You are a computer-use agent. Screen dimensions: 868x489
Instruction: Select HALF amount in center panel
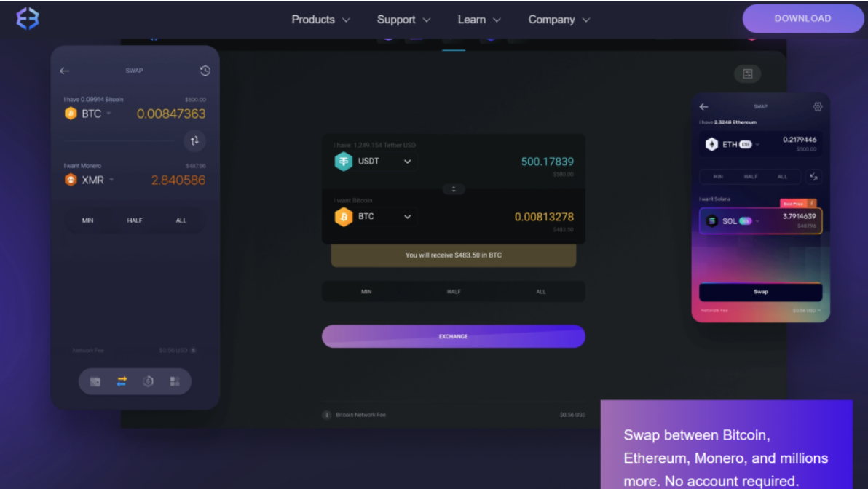[x=454, y=292]
